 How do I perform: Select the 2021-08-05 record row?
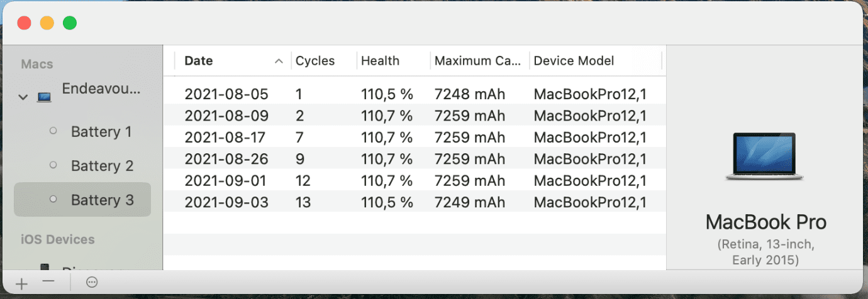tap(415, 94)
